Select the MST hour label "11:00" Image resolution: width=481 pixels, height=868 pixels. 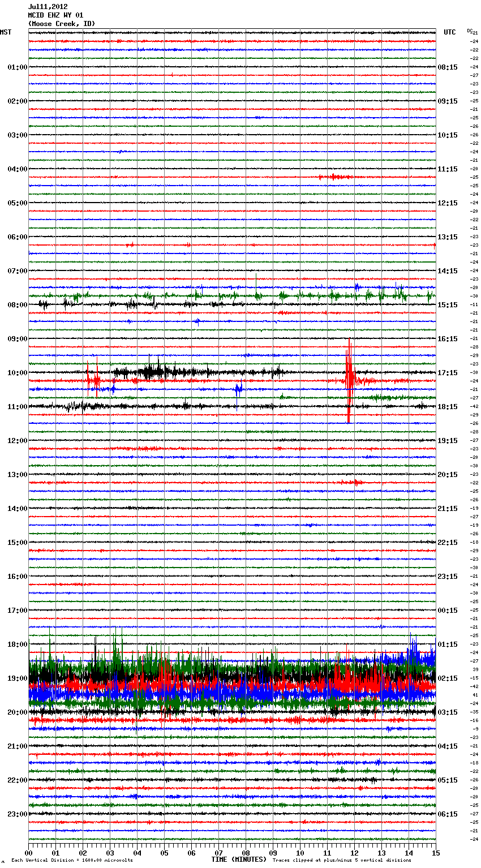[18, 407]
